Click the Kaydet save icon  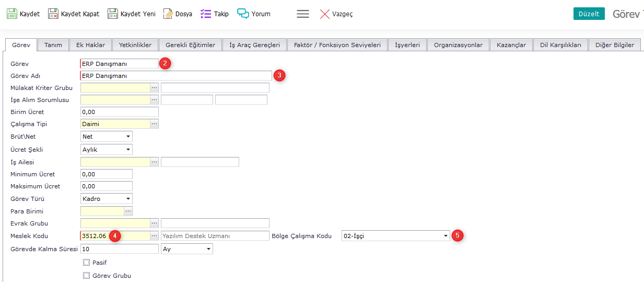(12, 14)
